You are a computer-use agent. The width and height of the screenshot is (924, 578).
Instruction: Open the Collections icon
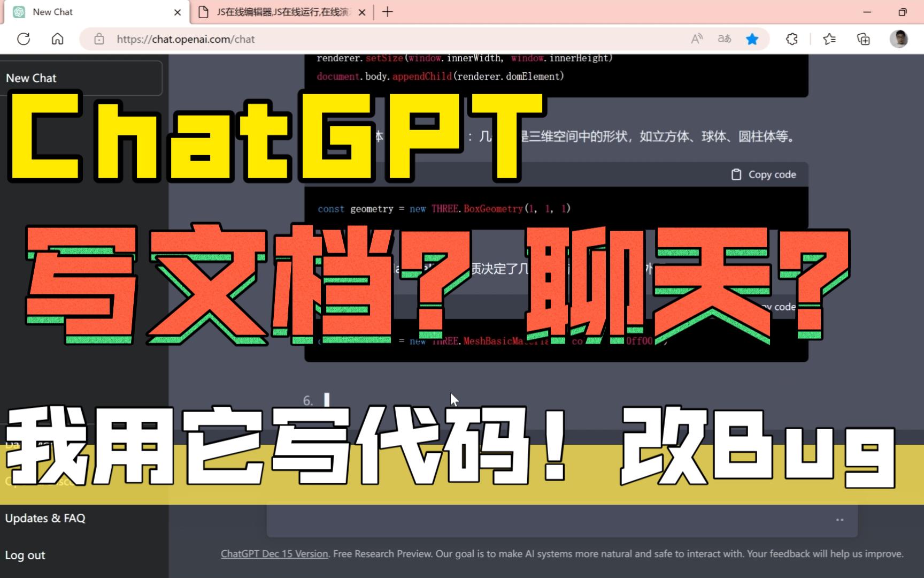864,39
